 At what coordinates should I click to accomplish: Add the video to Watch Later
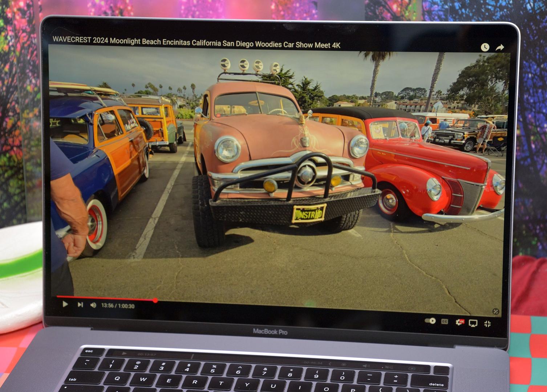[485, 47]
